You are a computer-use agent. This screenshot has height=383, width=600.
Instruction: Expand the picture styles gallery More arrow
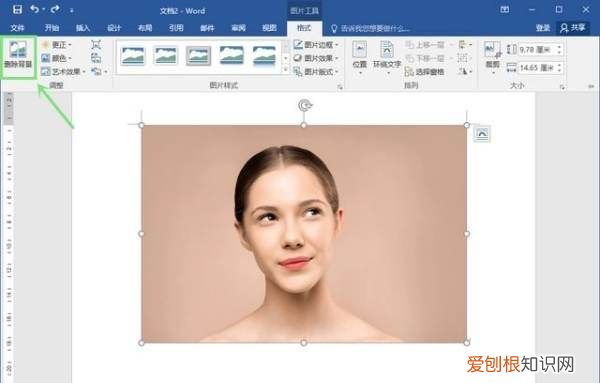pyautogui.click(x=286, y=70)
